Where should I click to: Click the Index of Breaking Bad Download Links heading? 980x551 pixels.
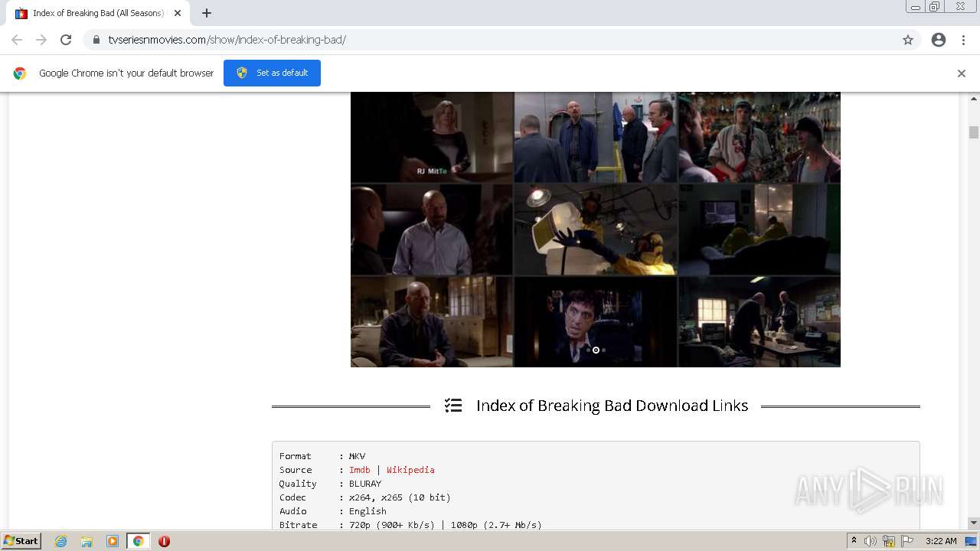[612, 406]
